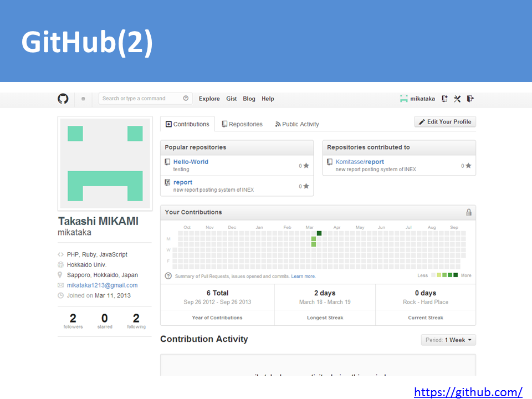Click the star icon for Hello-World
Viewport: 532px width, 399px height.
[306, 166]
